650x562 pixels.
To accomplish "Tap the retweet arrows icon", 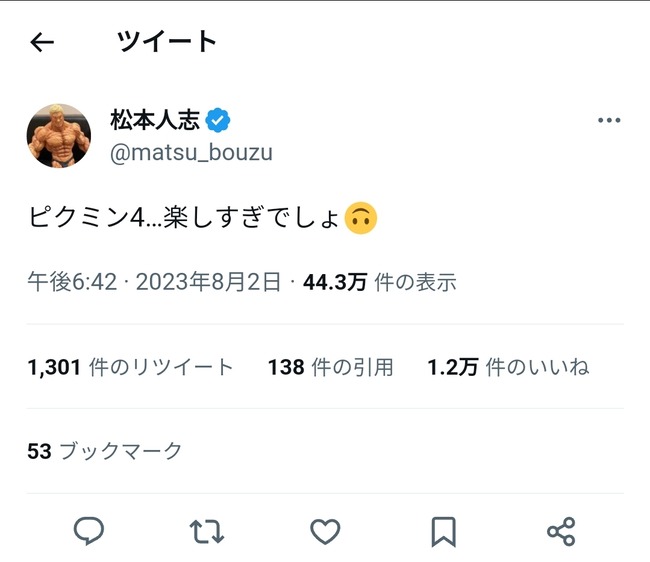I will click(x=206, y=531).
